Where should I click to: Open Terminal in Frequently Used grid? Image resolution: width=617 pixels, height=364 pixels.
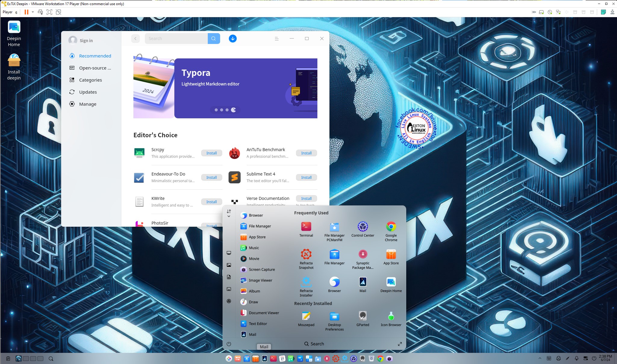306,229
